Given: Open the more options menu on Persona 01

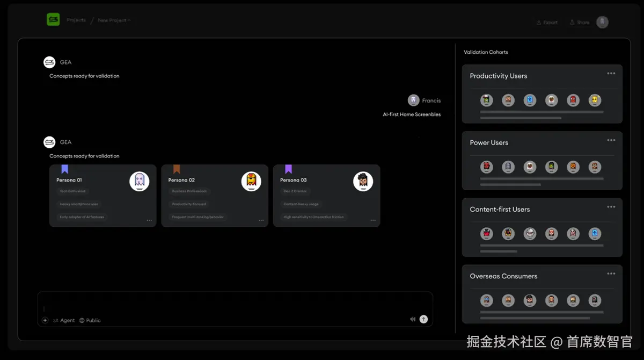Looking at the screenshot, I should pyautogui.click(x=149, y=220).
